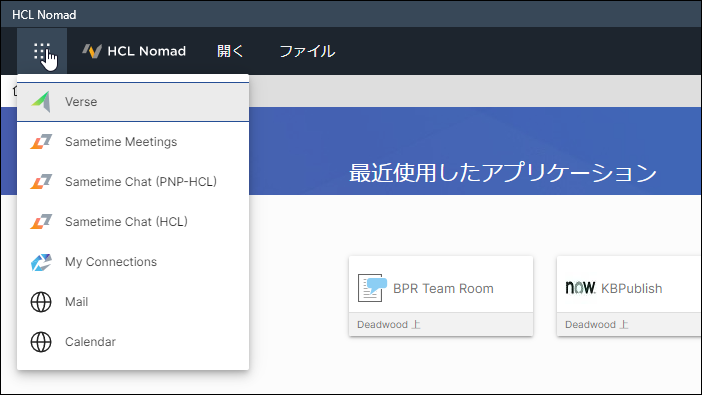The width and height of the screenshot is (702, 395).
Task: Select Verse from the launcher menu
Action: pyautogui.click(x=133, y=102)
